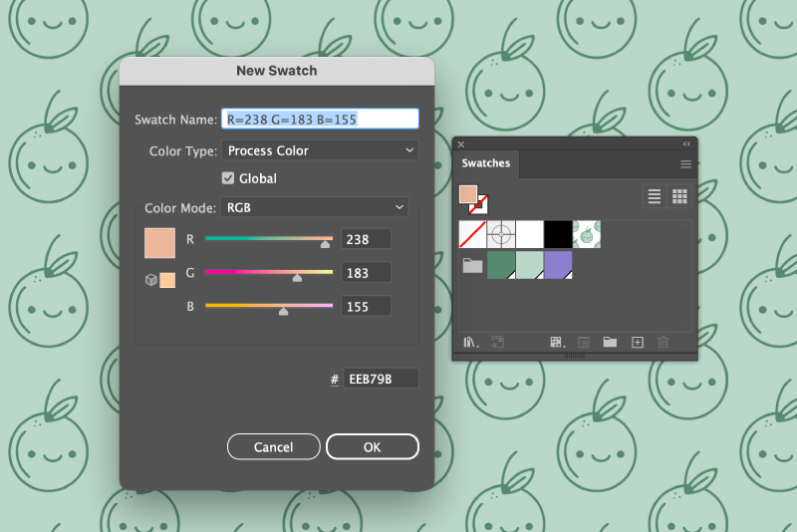The width and height of the screenshot is (797, 532).
Task: Click out-of-web-color cube warning icon
Action: pos(151,280)
